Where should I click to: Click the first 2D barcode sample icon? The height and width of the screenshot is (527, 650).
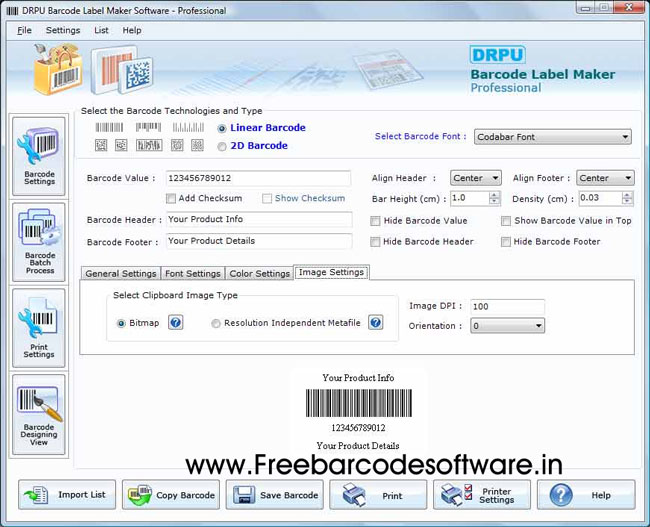(101, 145)
